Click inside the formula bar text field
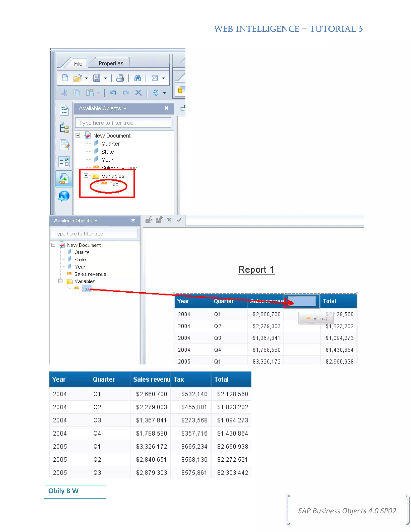Screen dimensions: 411x532 click(x=274, y=220)
